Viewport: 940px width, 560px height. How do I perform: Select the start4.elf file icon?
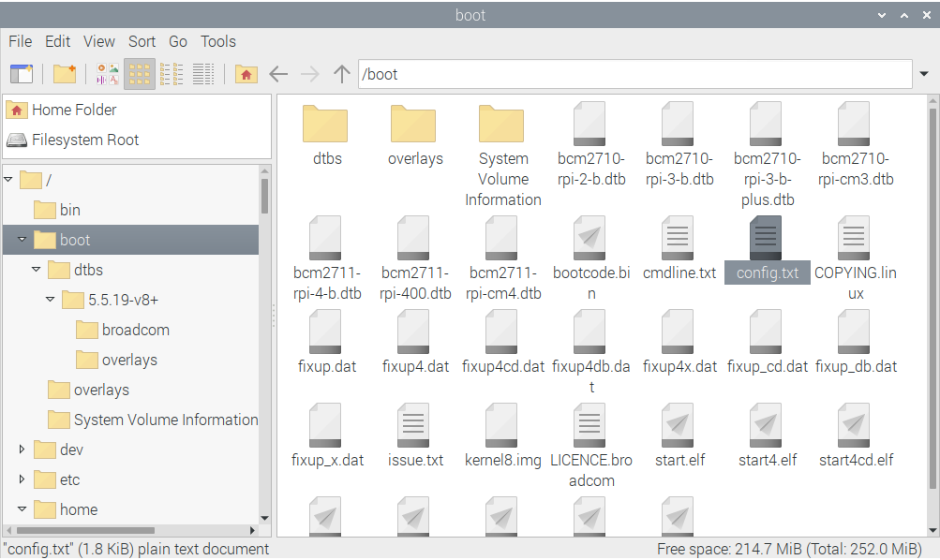pyautogui.click(x=767, y=425)
